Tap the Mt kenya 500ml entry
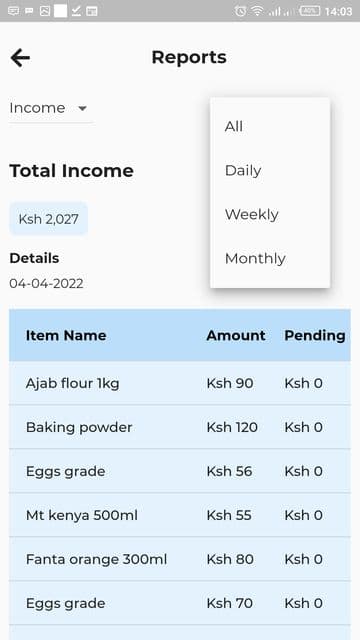360x640 pixels. coord(180,515)
